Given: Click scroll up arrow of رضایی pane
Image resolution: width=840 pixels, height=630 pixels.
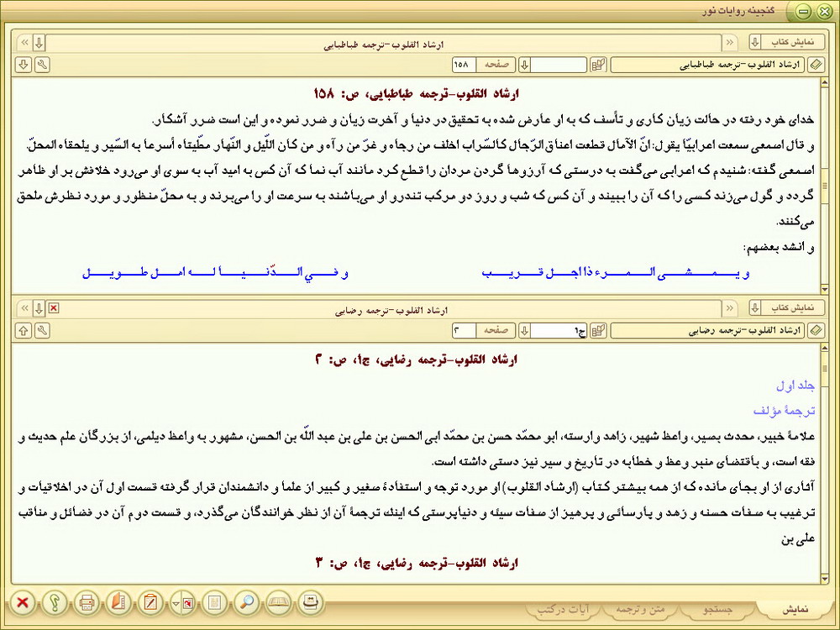Looking at the screenshot, I should point(825,349).
